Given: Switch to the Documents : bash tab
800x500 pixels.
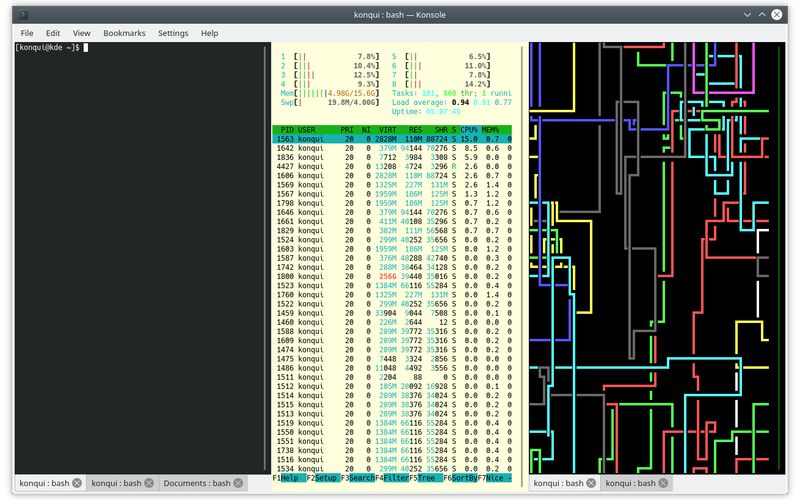Looking at the screenshot, I should (x=196, y=483).
